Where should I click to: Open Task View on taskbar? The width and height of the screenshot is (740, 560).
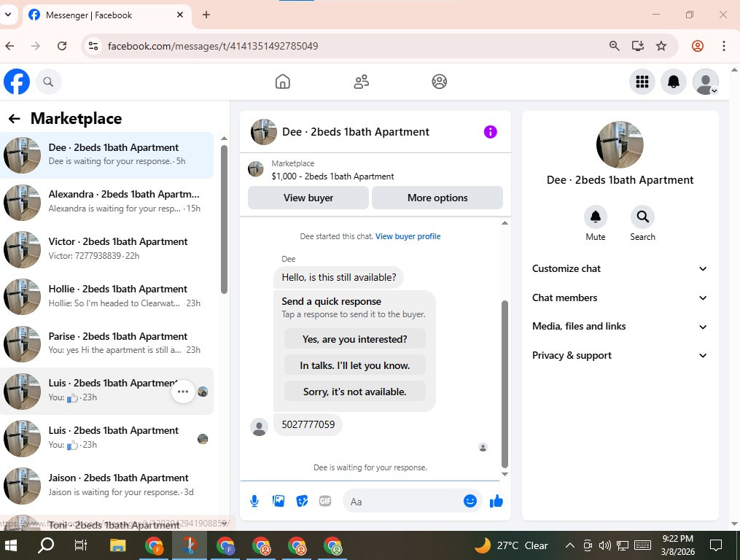[x=81, y=546]
